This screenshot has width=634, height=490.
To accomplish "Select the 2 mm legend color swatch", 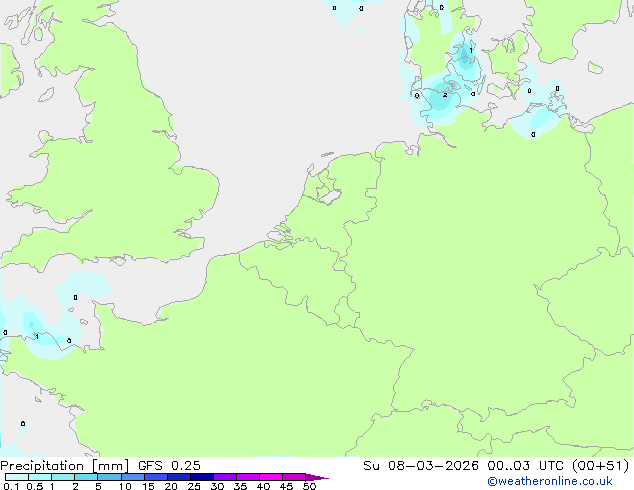I will (x=86, y=477).
